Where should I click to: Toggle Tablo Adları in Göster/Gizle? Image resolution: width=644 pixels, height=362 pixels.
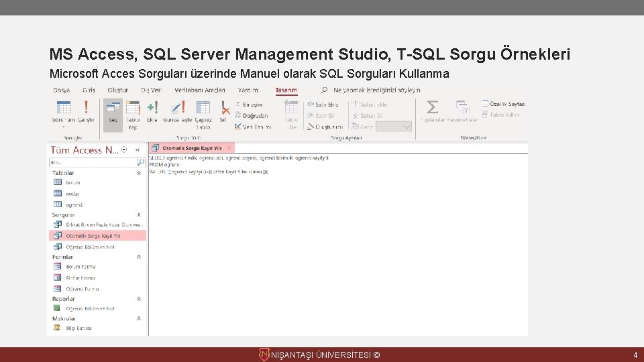coord(501,115)
